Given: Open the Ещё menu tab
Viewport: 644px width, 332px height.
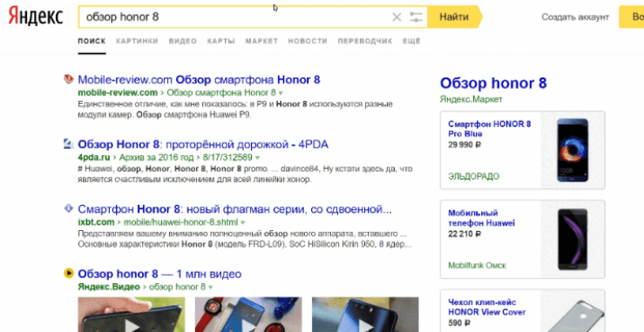Looking at the screenshot, I should pos(411,41).
